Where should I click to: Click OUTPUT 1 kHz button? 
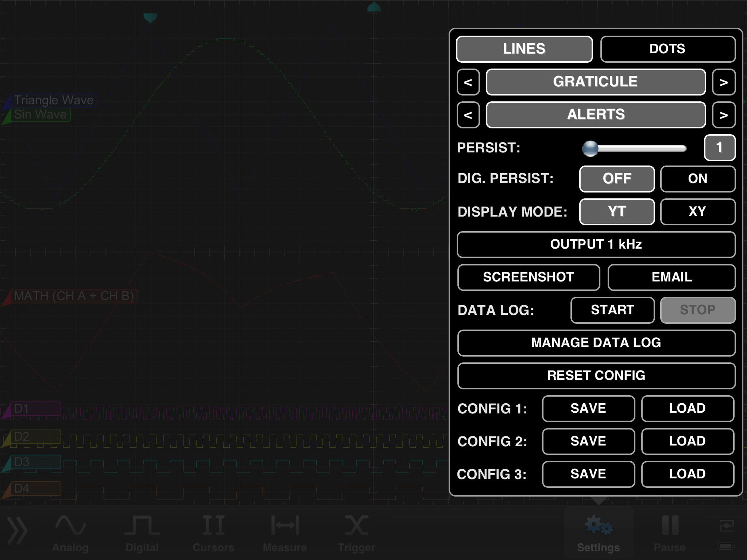click(x=596, y=244)
